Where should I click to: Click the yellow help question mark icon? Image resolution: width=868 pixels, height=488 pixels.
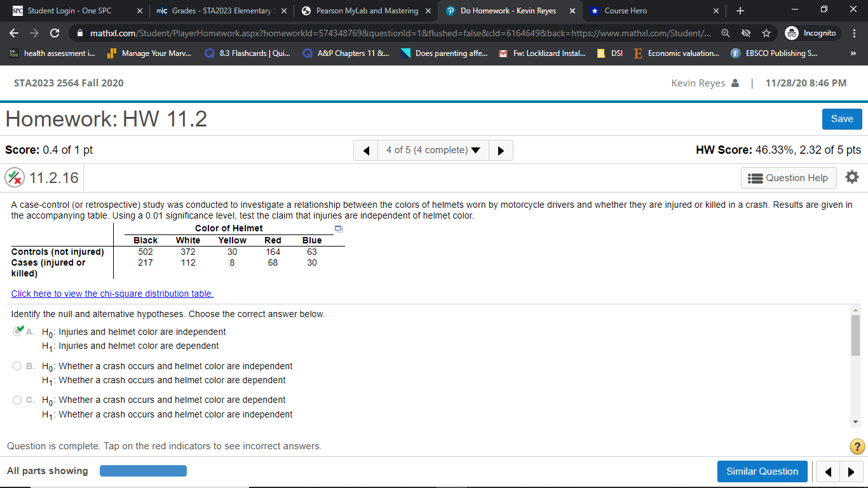(856, 446)
